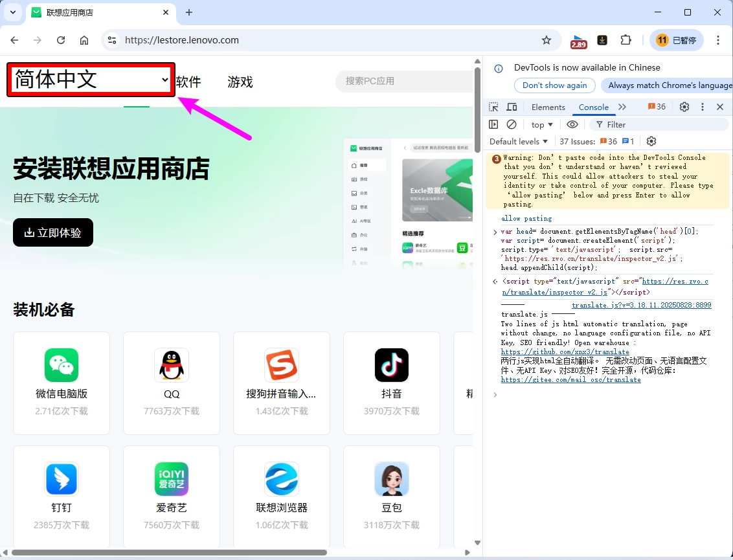
Task: Open the download manager extension icon
Action: (x=602, y=40)
